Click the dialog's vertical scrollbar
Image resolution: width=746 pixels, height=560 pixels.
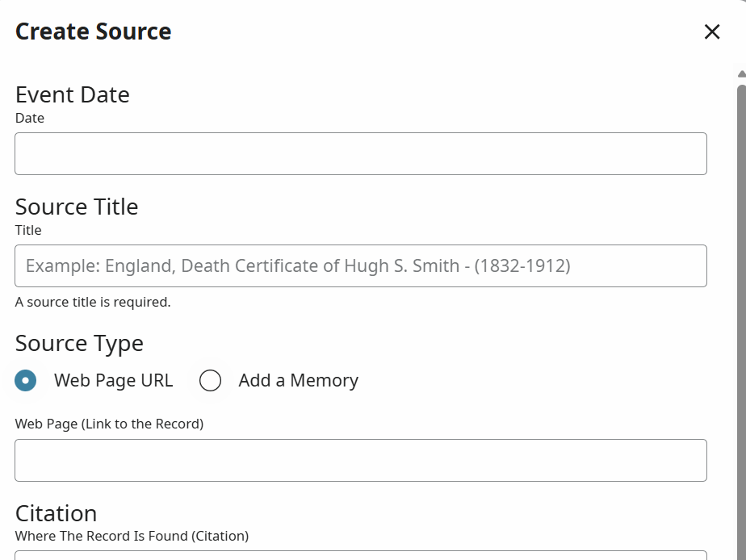(x=741, y=322)
